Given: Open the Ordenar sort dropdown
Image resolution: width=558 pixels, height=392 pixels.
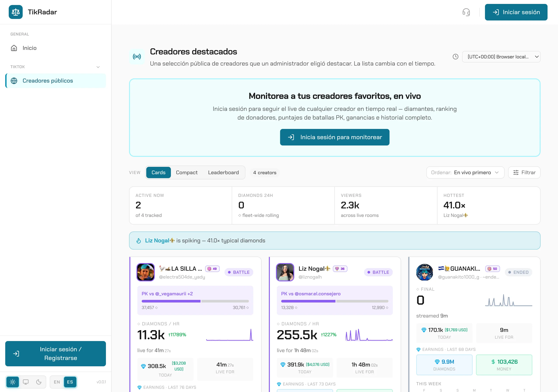Looking at the screenshot, I should click(x=465, y=172).
